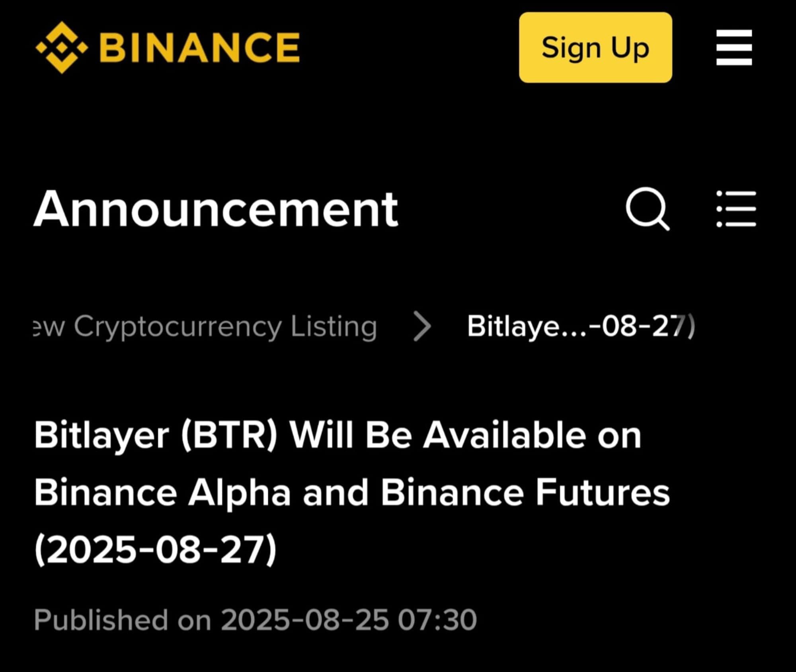Click the BINANCE wordmark text

coord(199,48)
